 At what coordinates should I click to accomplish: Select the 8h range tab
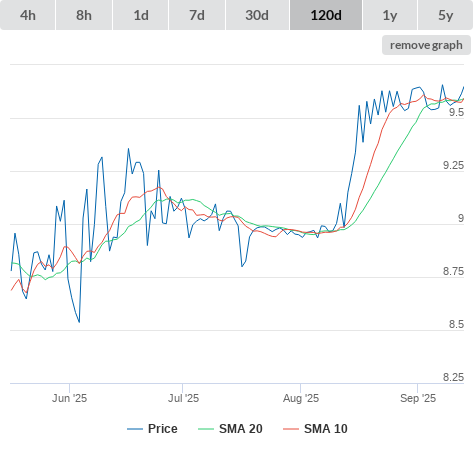(84, 15)
